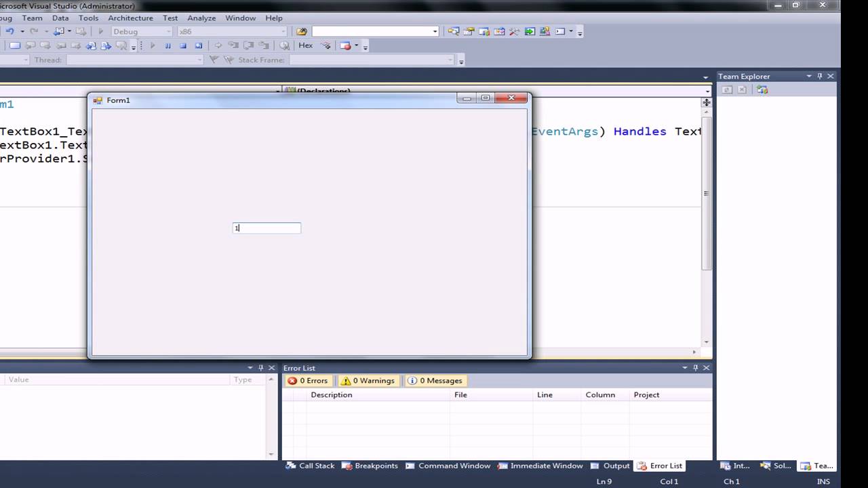This screenshot has height=488, width=868.
Task: Click the Show Next Statement arrow icon
Action: pos(218,46)
